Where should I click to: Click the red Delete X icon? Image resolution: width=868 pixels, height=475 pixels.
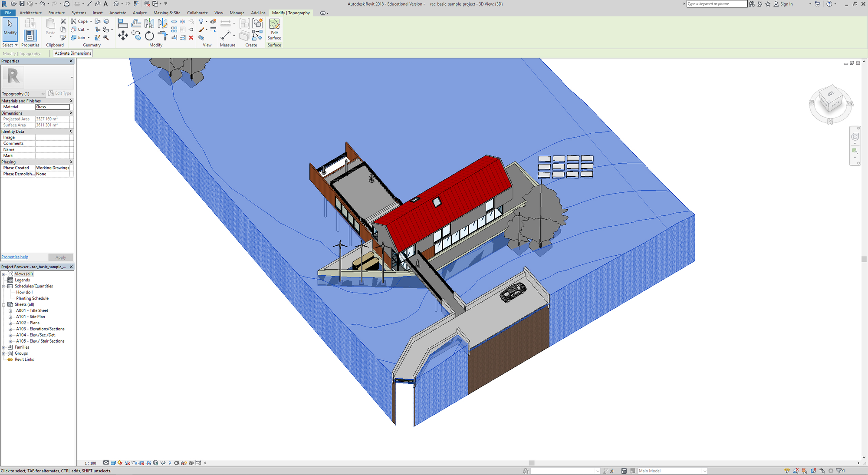[x=191, y=38]
